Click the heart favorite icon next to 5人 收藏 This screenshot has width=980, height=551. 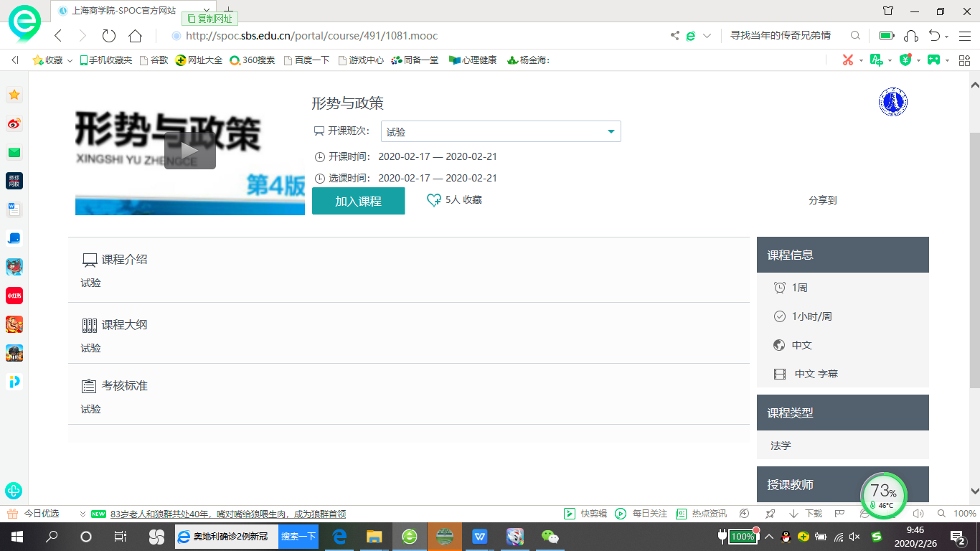click(x=433, y=200)
